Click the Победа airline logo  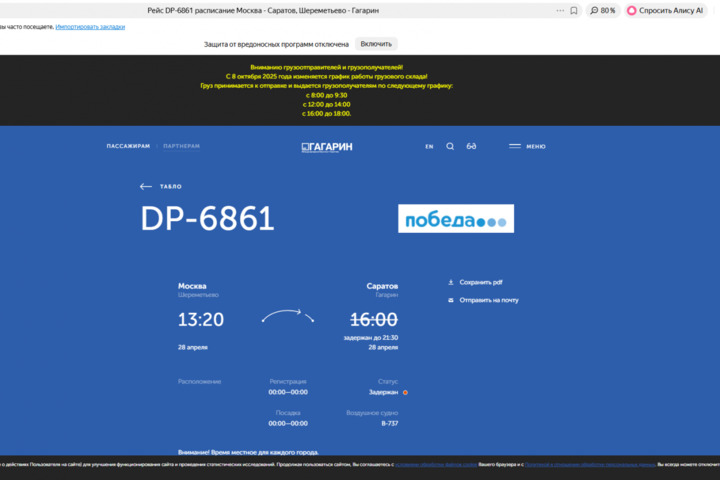pyautogui.click(x=456, y=219)
